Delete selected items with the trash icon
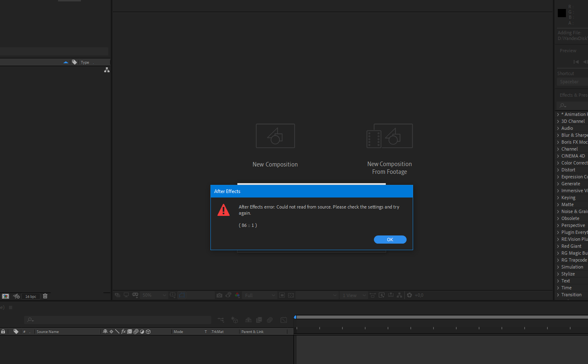The height and width of the screenshot is (364, 588). click(x=45, y=296)
